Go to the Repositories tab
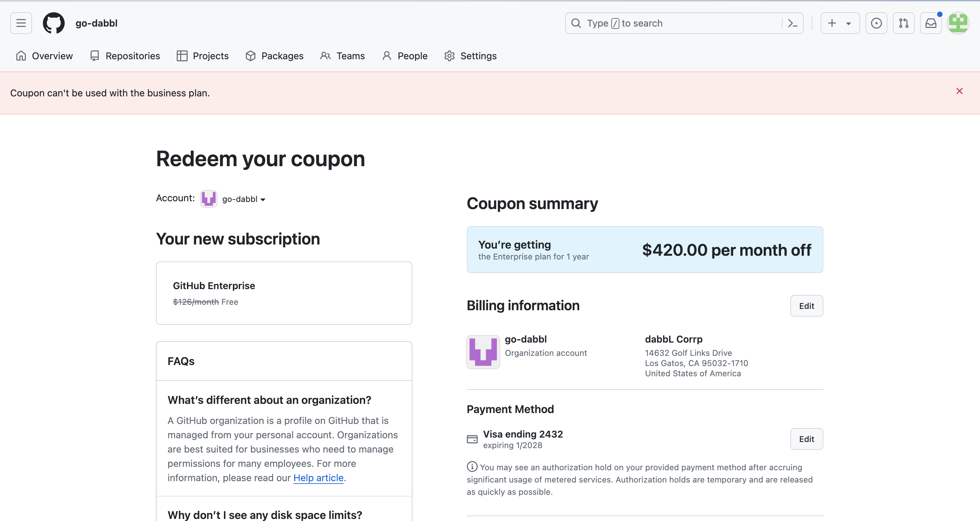 coord(125,56)
